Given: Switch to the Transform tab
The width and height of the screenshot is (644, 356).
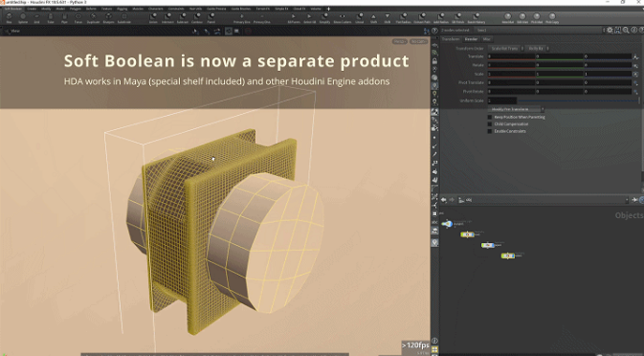Looking at the screenshot, I should coord(451,39).
